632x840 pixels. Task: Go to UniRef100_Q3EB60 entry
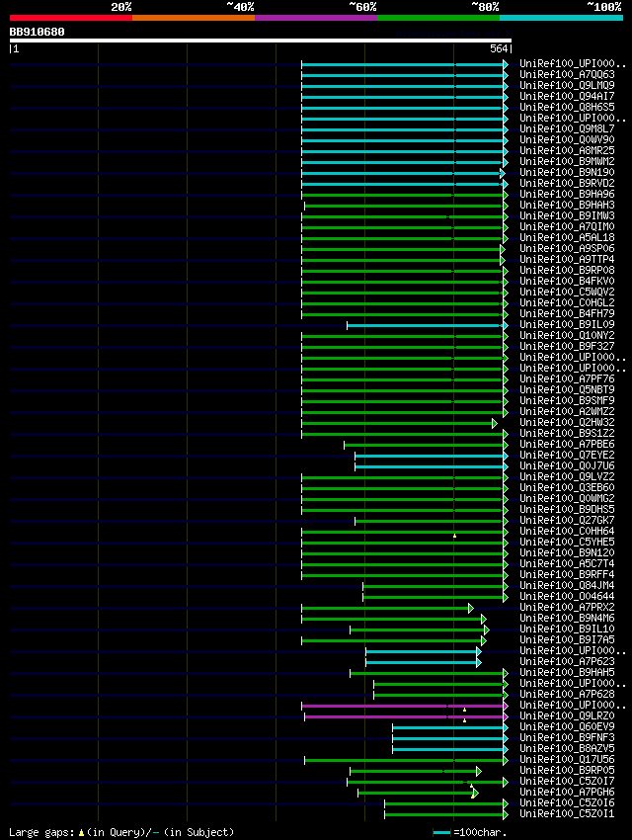[567, 487]
